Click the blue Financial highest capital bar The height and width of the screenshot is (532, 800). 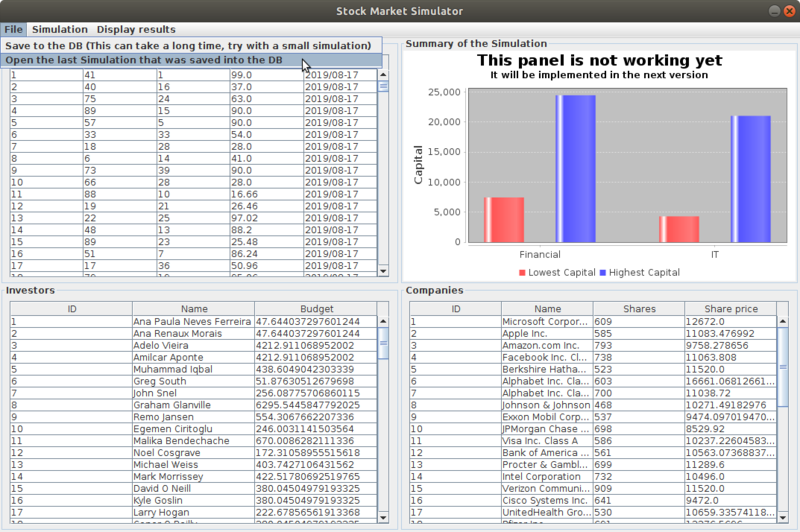point(575,168)
